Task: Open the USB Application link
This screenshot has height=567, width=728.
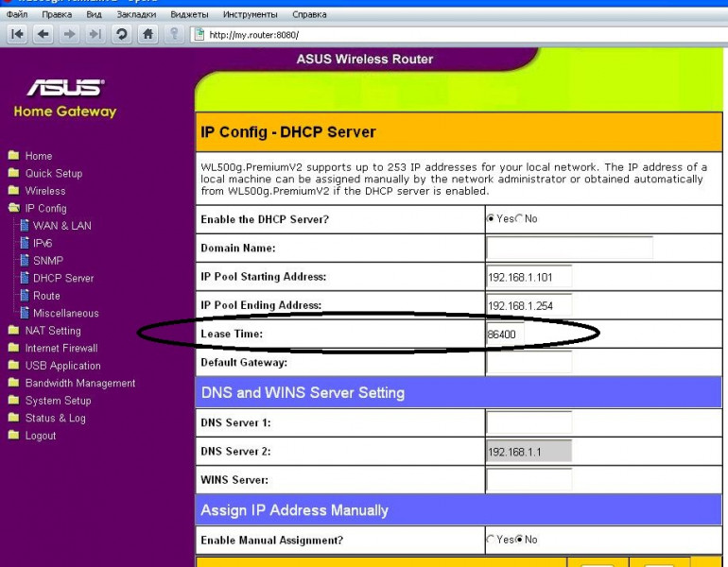Action: [62, 366]
